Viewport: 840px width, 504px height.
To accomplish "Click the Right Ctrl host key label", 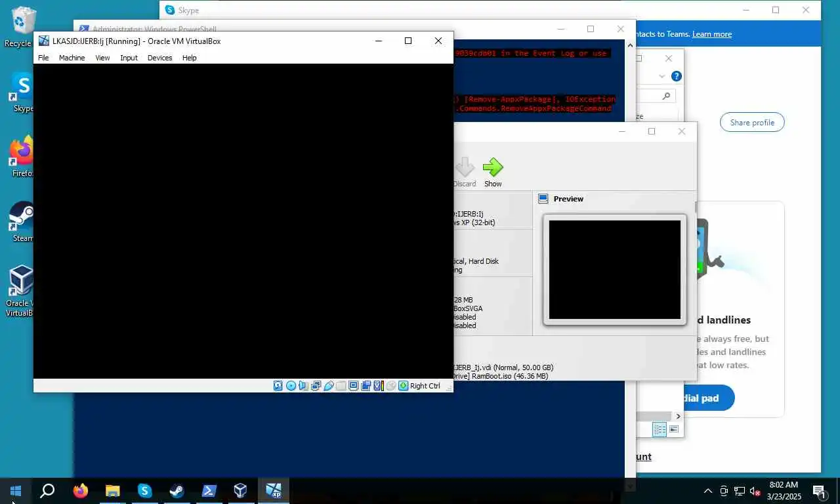I will click(425, 386).
